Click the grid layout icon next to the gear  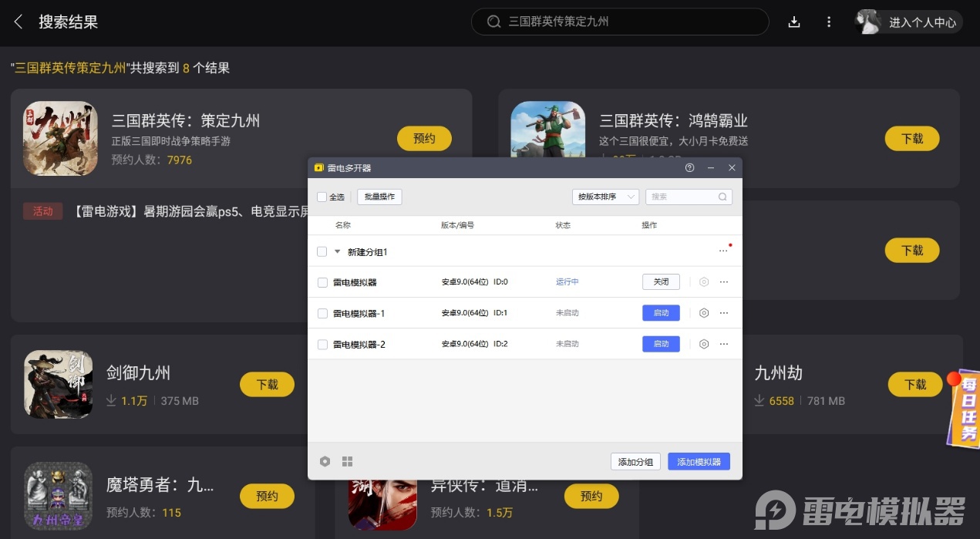pos(347,461)
